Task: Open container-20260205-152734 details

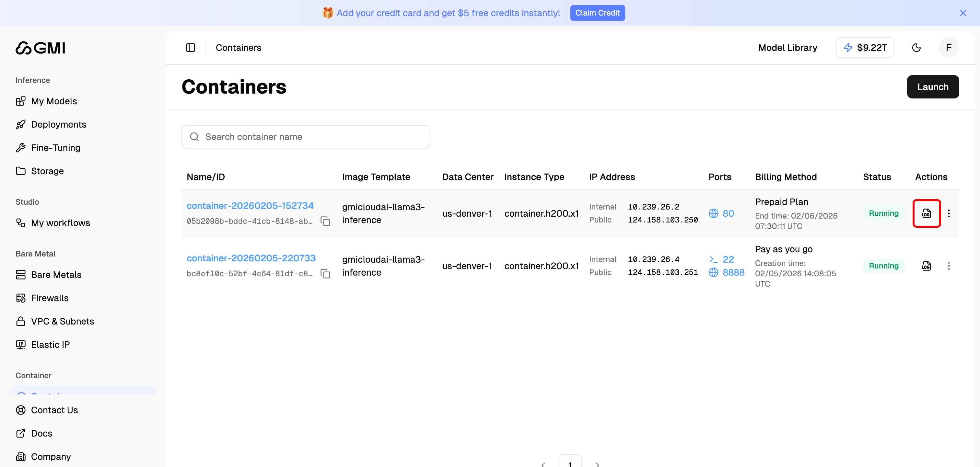Action: pyautogui.click(x=250, y=205)
